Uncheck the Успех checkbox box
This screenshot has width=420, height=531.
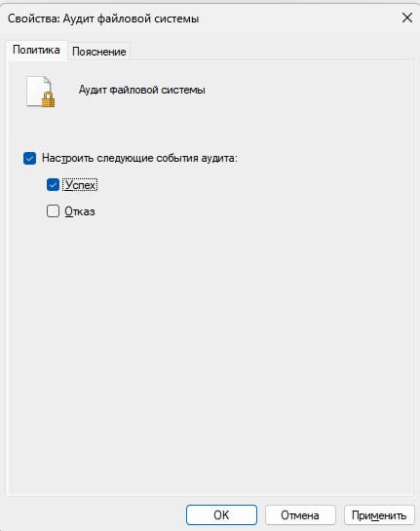pyautogui.click(x=53, y=185)
